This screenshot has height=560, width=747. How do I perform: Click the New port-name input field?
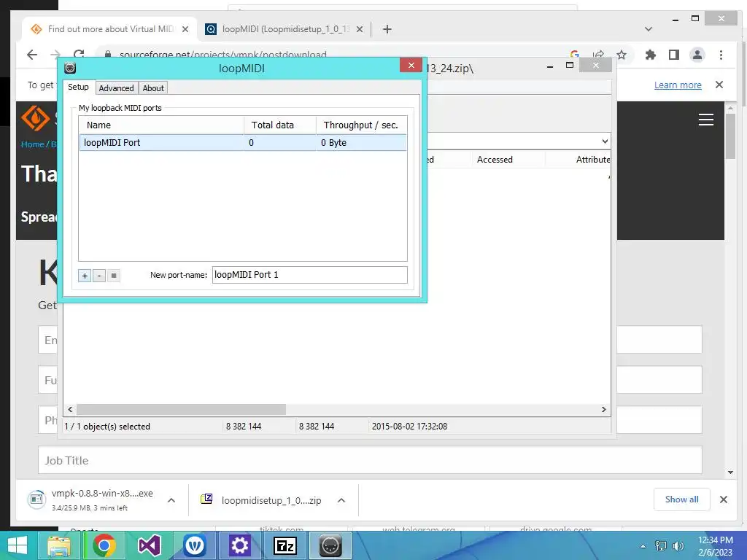click(x=309, y=275)
